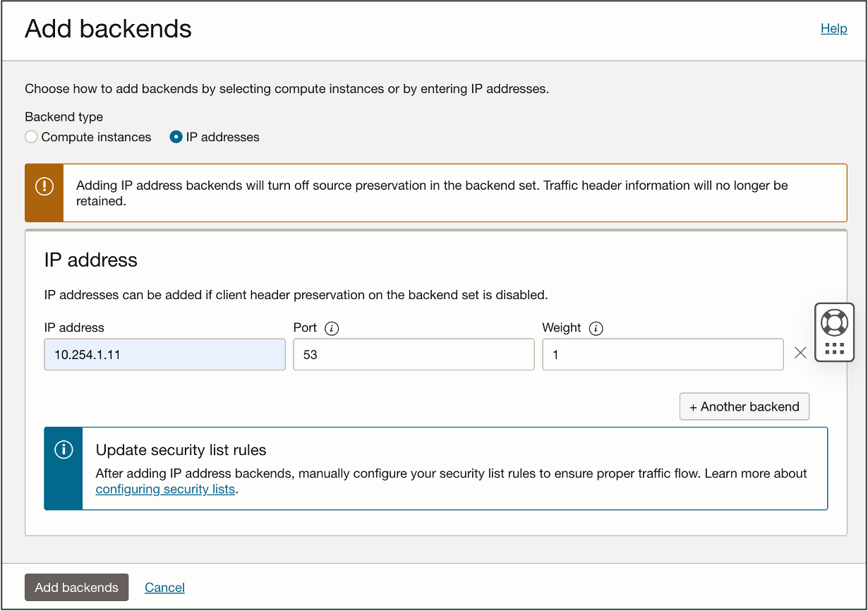Open the Help link
868x611 pixels.
click(x=833, y=28)
